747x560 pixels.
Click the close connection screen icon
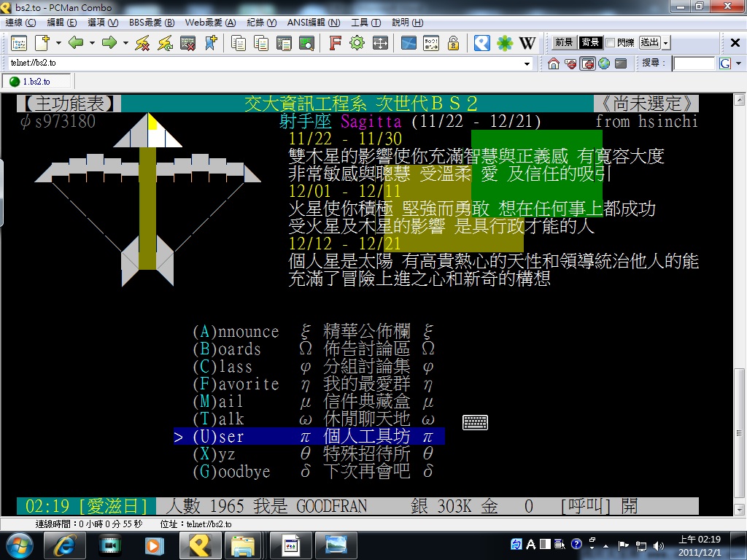pyautogui.click(x=187, y=43)
